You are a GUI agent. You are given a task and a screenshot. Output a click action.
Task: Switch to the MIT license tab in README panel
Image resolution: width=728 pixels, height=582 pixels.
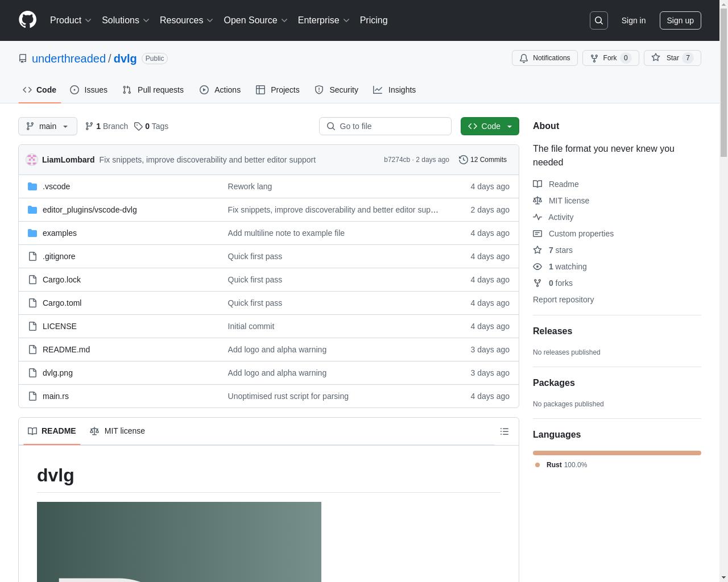118,431
